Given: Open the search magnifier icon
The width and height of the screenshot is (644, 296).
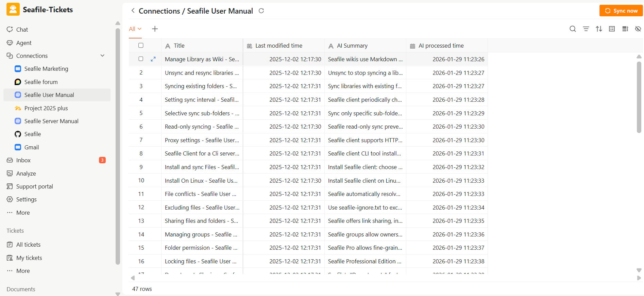Looking at the screenshot, I should [573, 29].
